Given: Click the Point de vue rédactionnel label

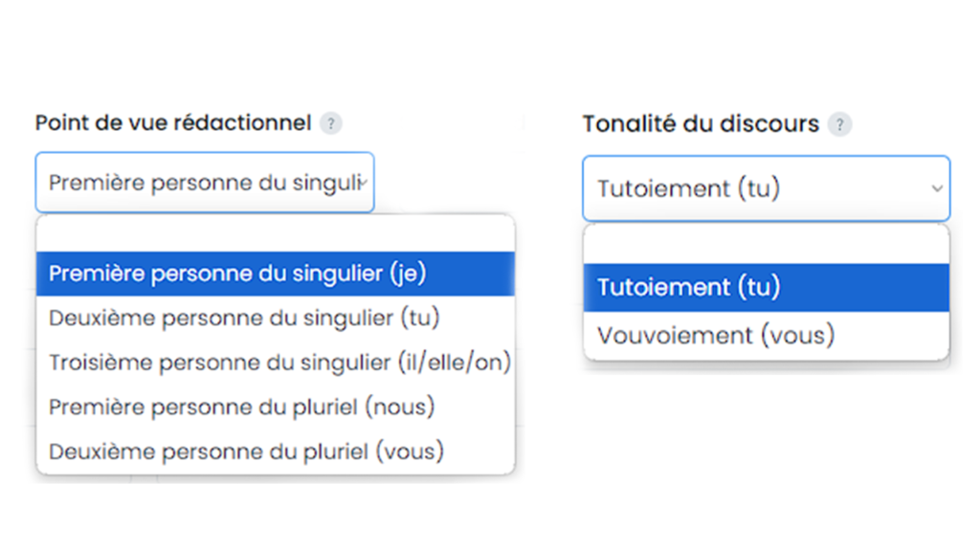Looking at the screenshot, I should (173, 123).
